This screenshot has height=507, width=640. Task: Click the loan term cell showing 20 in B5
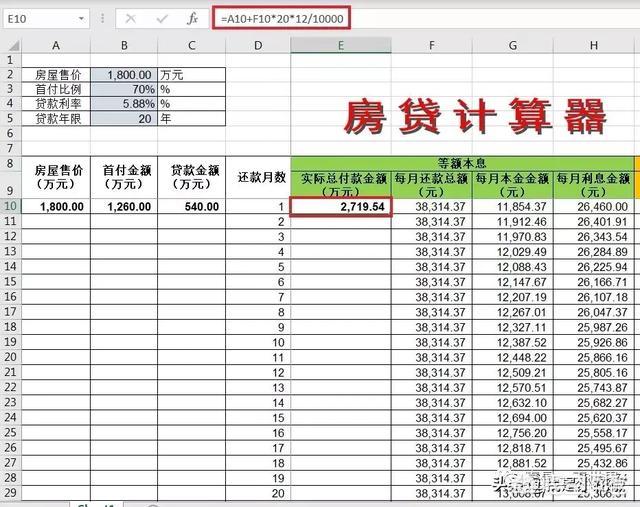coord(123,118)
